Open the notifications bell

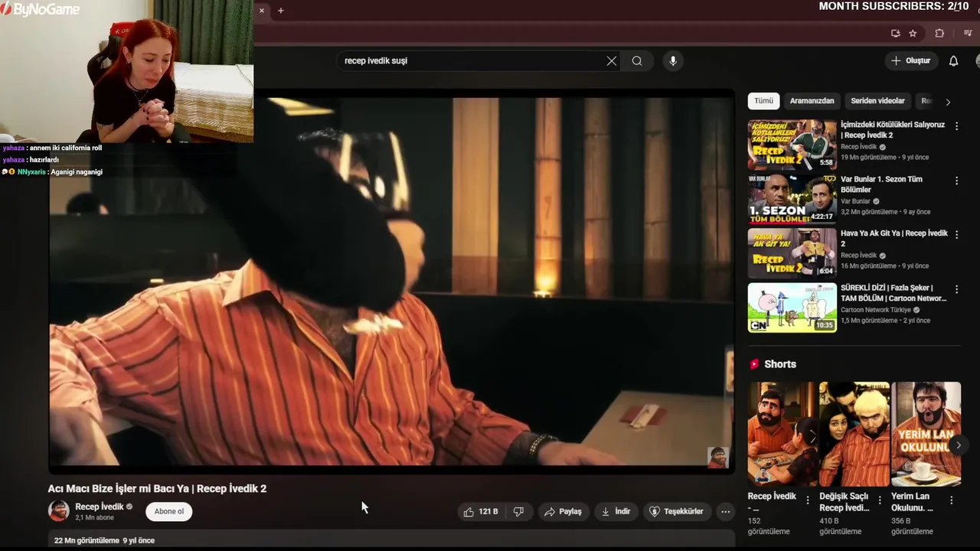(953, 60)
